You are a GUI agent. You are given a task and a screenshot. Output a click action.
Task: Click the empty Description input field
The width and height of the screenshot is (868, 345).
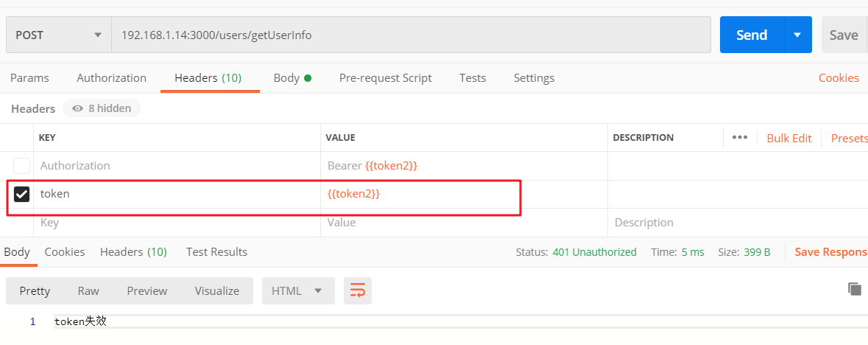click(x=738, y=223)
